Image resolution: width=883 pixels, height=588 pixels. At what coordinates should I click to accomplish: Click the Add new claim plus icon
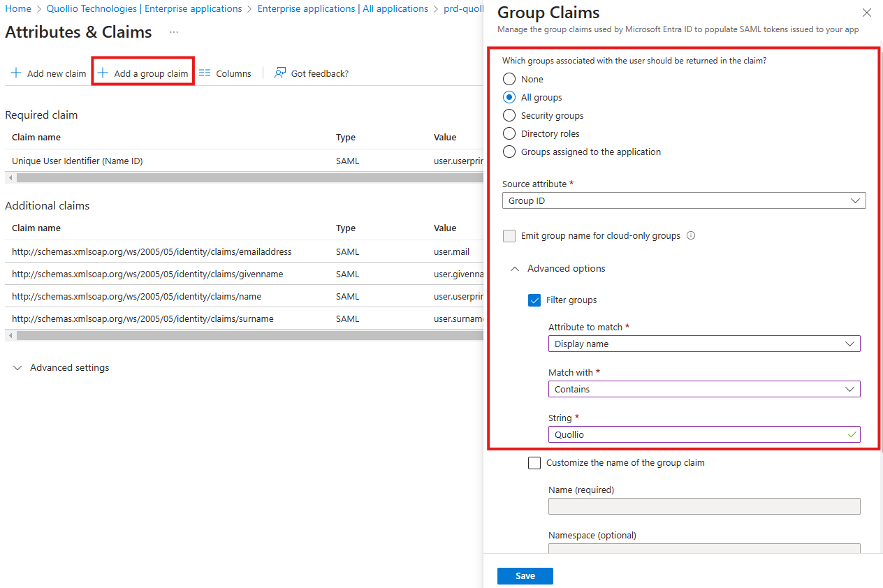click(x=16, y=73)
